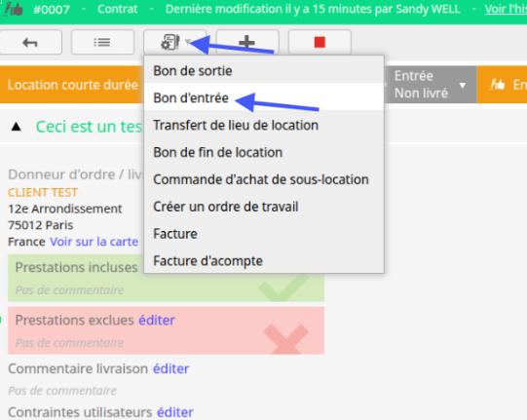
Task: Click the thumbs-up icon in orange status bar
Action: click(498, 85)
